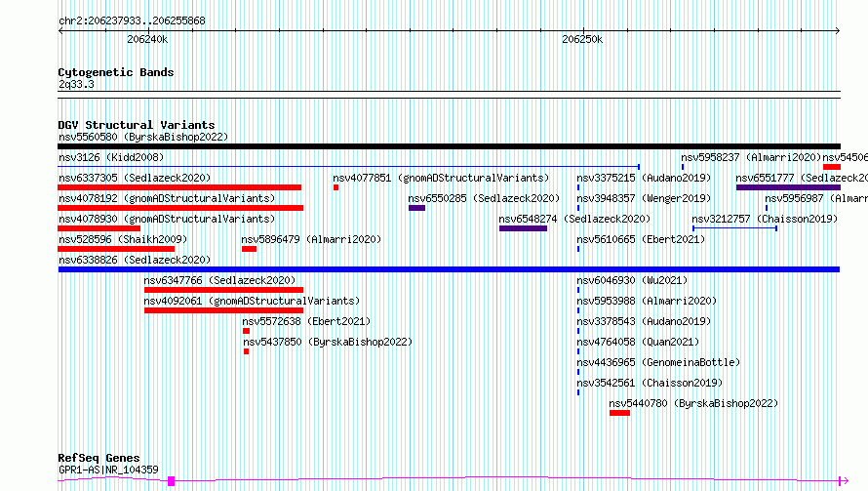Select nsv5440780 (ByrskaBishop2022) label

[693, 403]
